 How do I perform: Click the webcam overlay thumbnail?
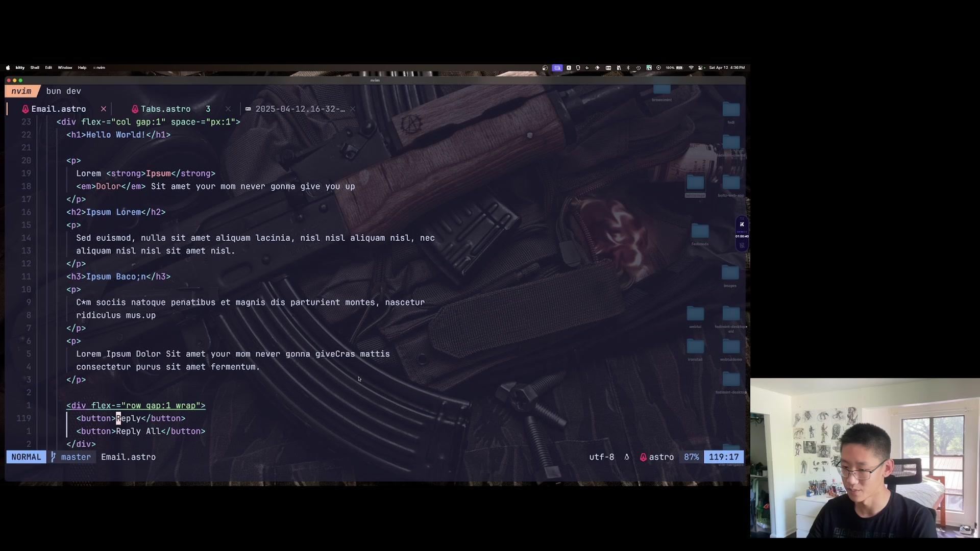(865, 458)
